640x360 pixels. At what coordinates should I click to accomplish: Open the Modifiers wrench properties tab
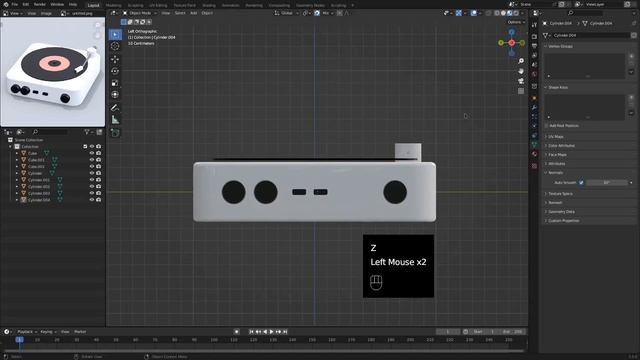point(534,107)
